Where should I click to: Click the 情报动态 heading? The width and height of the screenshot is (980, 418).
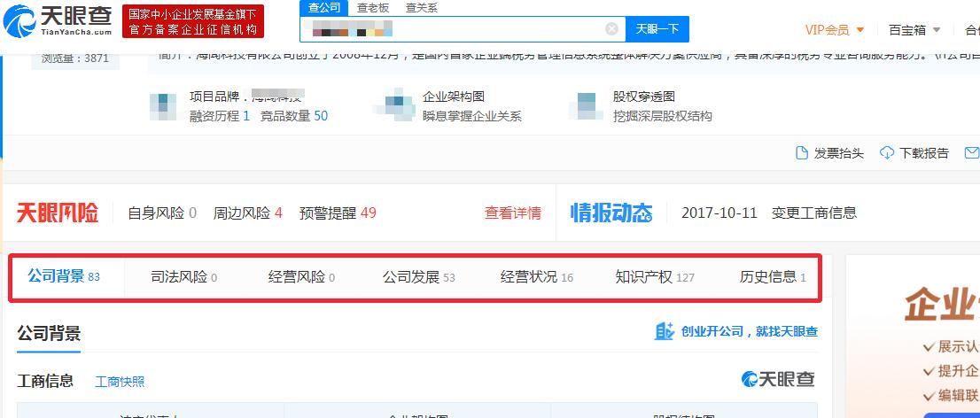tap(611, 213)
